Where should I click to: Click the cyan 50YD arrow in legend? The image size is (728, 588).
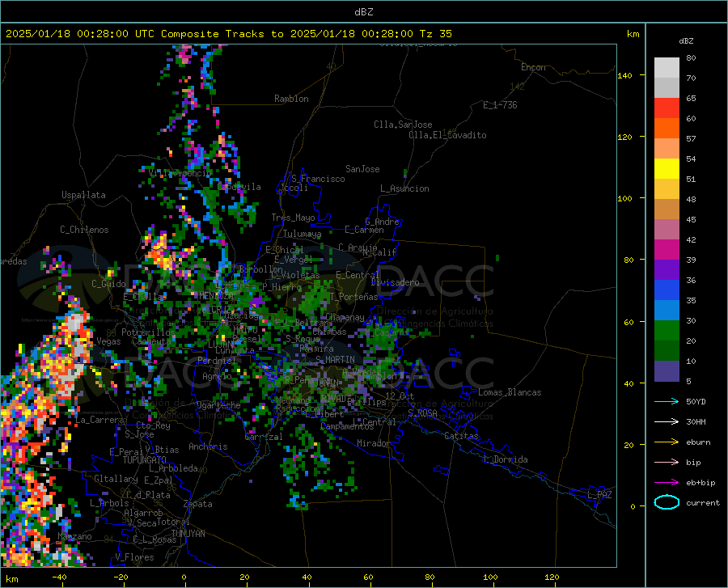(667, 401)
